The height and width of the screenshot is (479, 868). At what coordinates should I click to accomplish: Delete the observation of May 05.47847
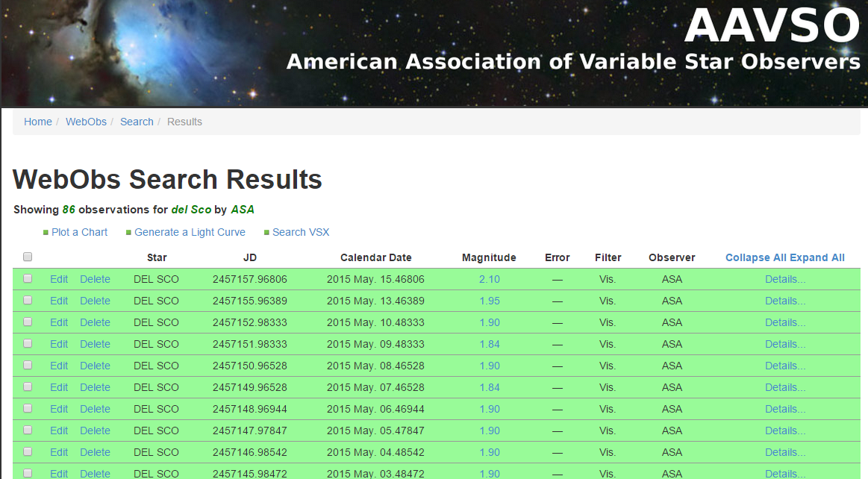tap(95, 431)
